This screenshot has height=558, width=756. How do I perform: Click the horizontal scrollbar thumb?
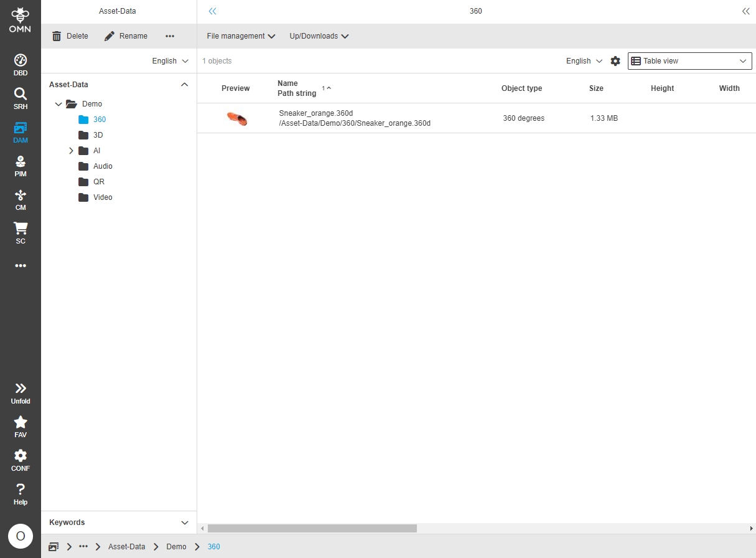[x=312, y=529]
